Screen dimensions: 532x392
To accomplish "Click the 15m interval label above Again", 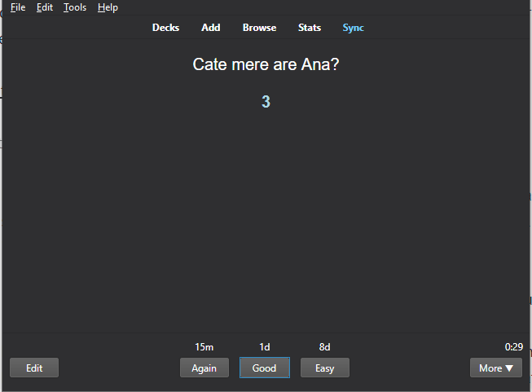I will (x=204, y=347).
